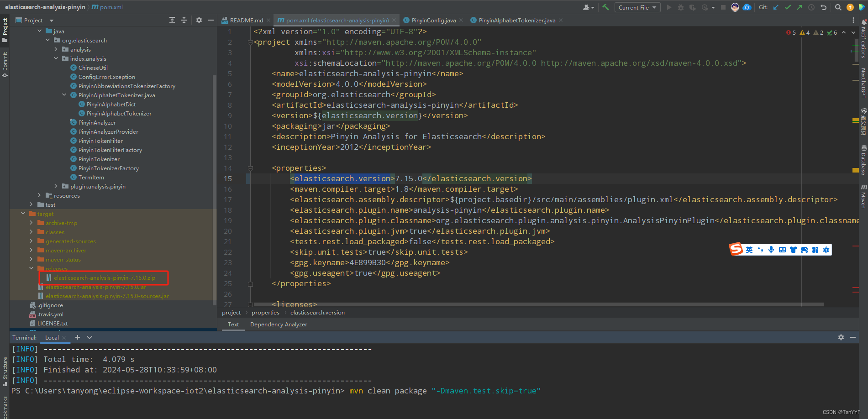This screenshot has width=868, height=419.
Task: Click project breadcrumb
Action: coord(231,313)
